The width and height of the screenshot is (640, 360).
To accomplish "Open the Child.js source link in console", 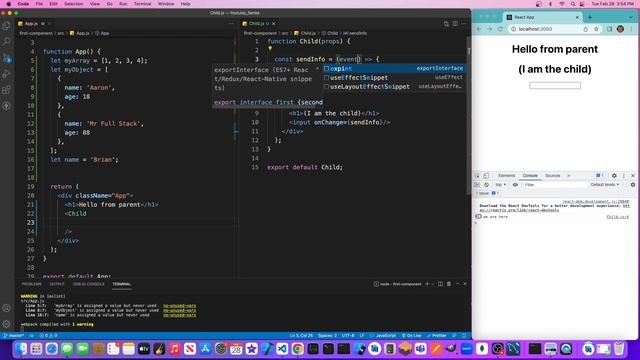I will 618,217.
